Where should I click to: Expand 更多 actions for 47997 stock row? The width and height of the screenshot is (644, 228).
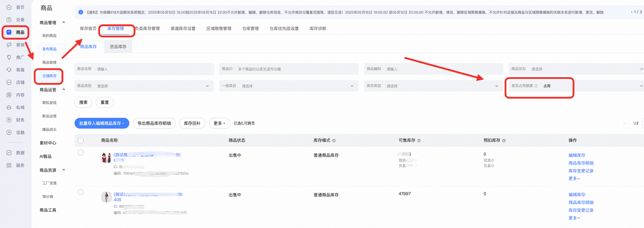574,218
